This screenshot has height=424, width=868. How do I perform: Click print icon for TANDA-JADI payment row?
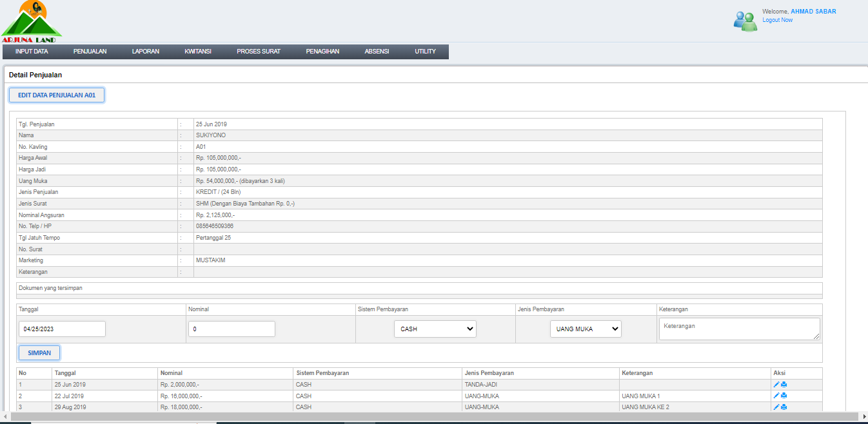784,385
